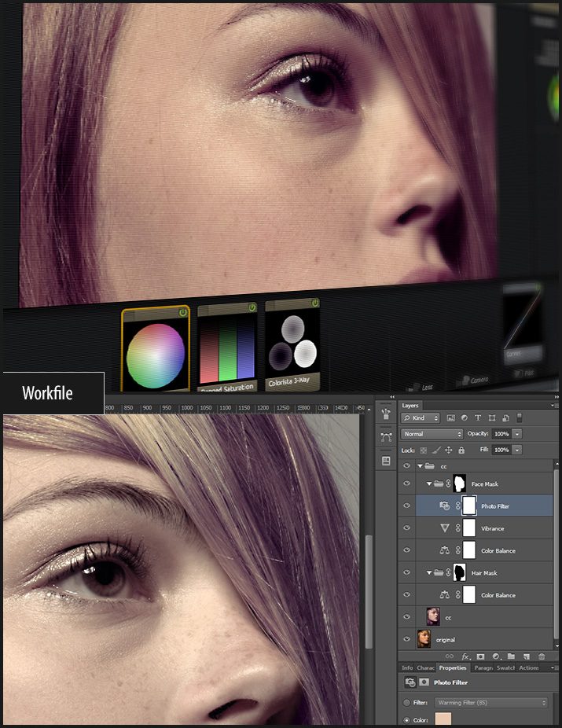Filter layers by type (T) icon
This screenshot has height=728, width=562.
(x=478, y=418)
